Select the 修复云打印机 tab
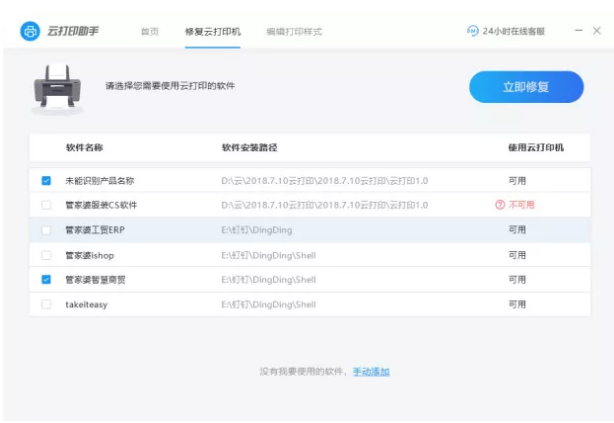 (x=213, y=31)
